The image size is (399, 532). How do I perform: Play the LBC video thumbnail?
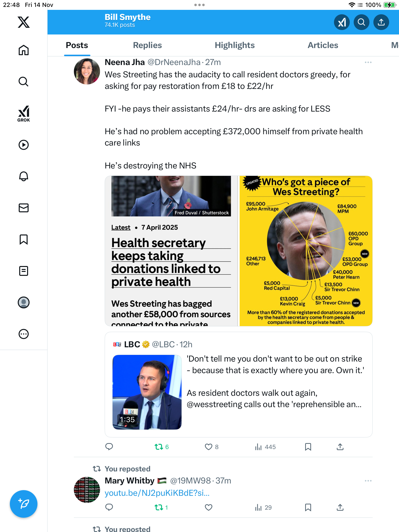147,392
